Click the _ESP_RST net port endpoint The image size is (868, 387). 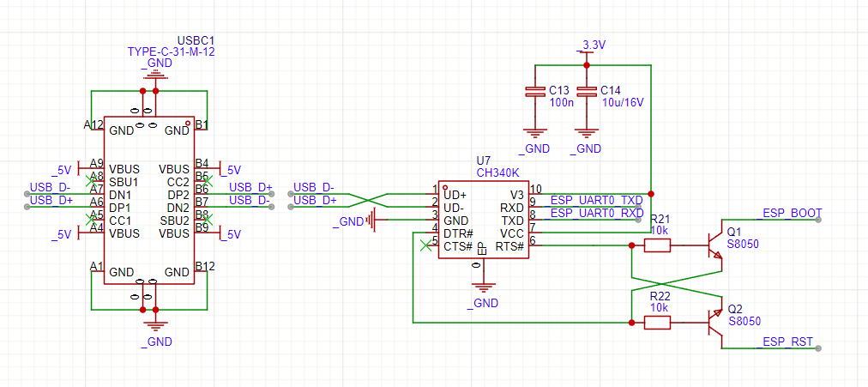[x=818, y=348]
